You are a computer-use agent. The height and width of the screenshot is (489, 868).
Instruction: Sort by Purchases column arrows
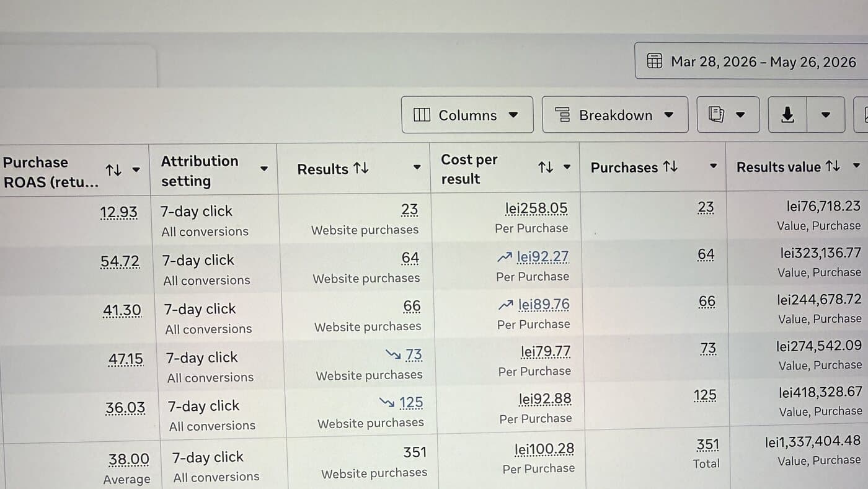click(670, 166)
